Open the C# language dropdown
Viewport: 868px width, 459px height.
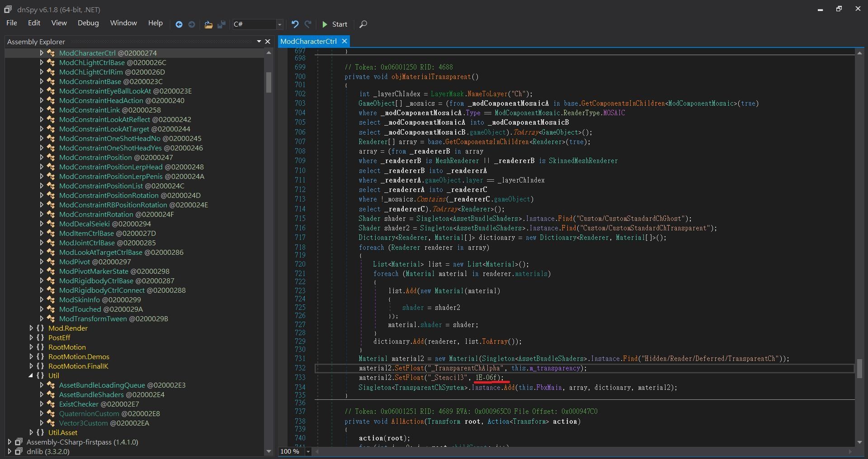pyautogui.click(x=280, y=24)
